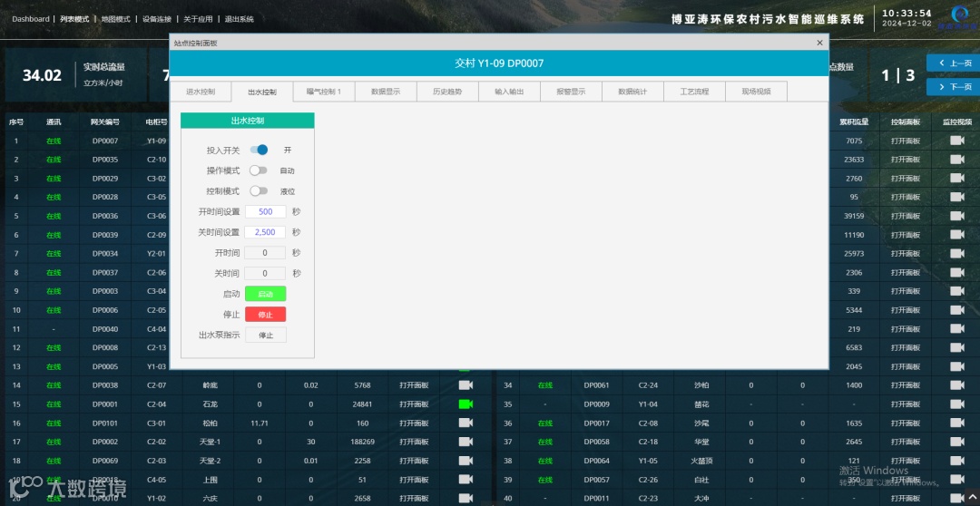Viewport: 980px width, 506px height.
Task: Open camera video for row with cumulative flow 5344
Action: (x=957, y=310)
